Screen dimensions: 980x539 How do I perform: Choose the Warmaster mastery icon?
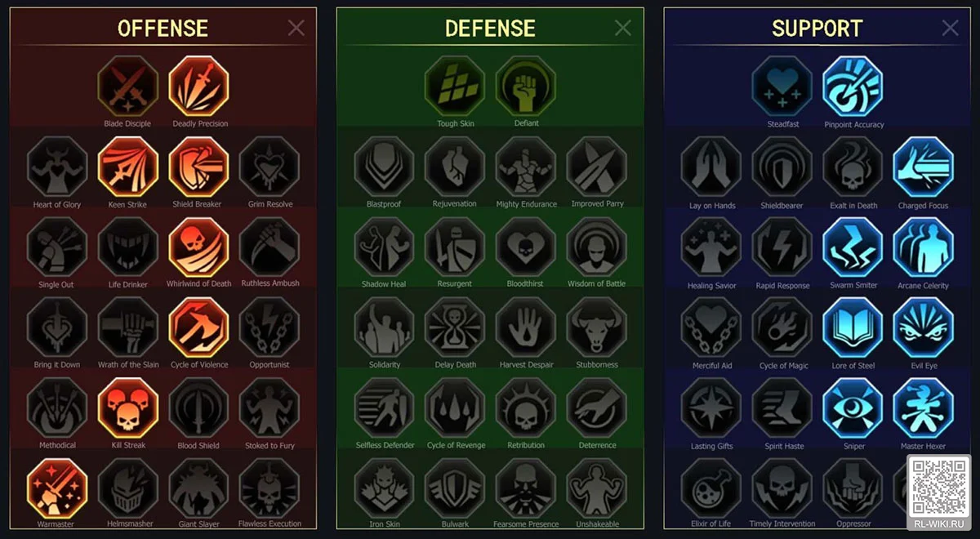[57, 488]
